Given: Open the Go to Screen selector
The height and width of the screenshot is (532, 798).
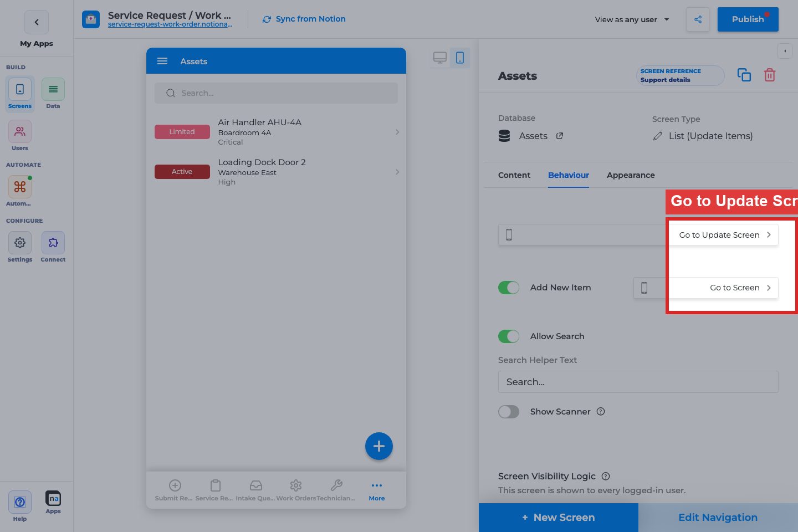Looking at the screenshot, I should (x=706, y=288).
